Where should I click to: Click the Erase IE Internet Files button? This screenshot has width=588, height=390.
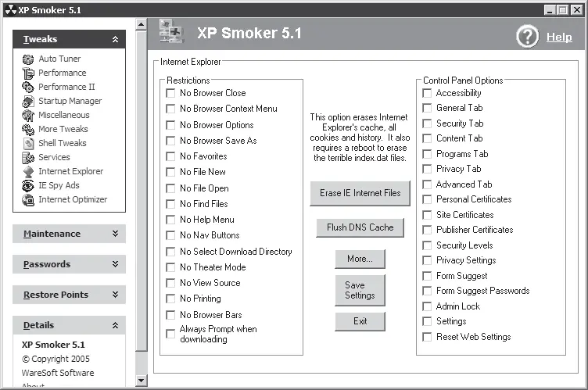pyautogui.click(x=360, y=193)
